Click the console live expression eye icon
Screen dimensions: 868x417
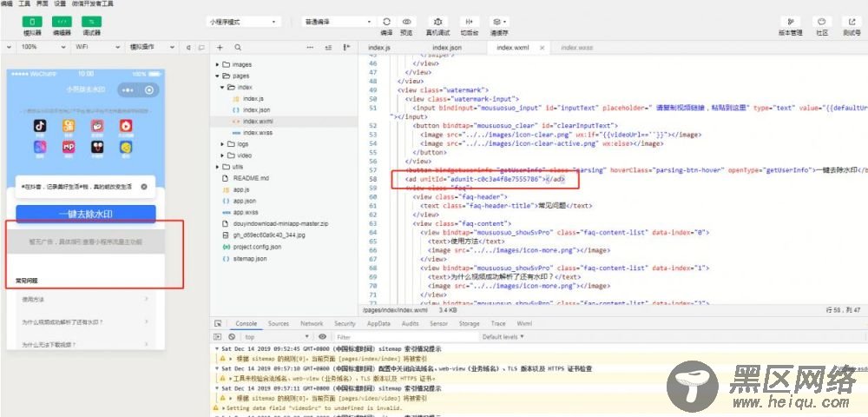coord(322,337)
